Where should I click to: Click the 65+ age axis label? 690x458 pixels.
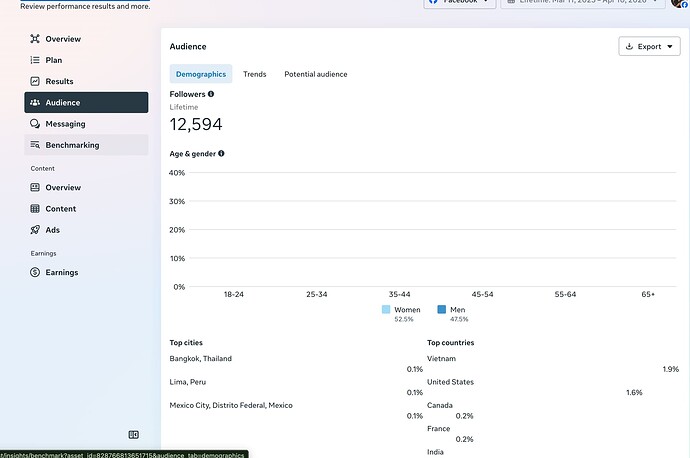coord(648,294)
